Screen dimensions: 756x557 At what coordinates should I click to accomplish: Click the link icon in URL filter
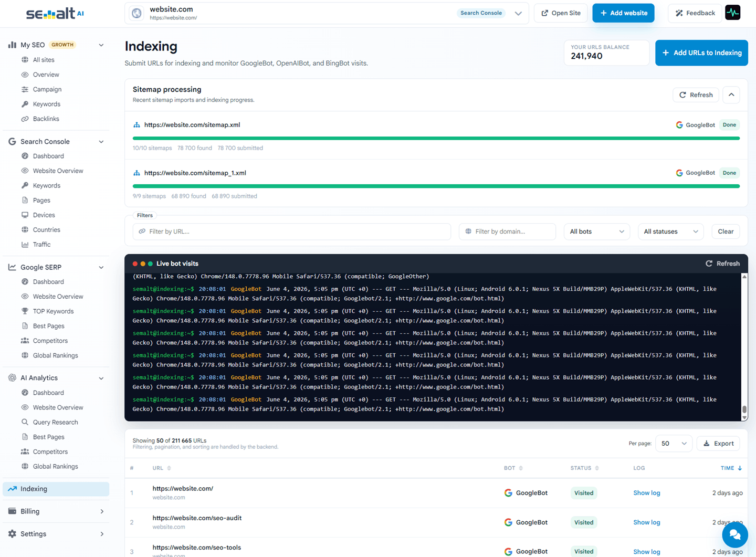[x=142, y=232]
